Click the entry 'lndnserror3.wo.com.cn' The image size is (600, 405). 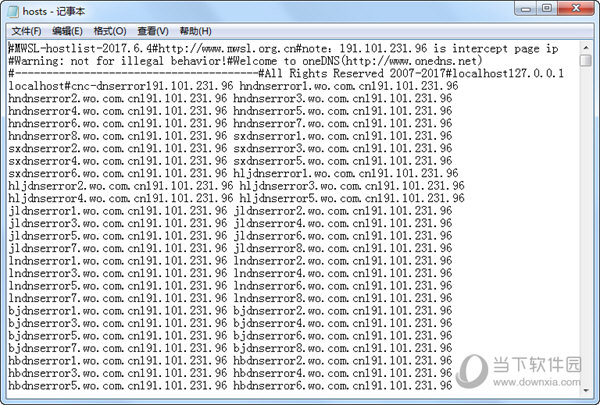[74, 273]
